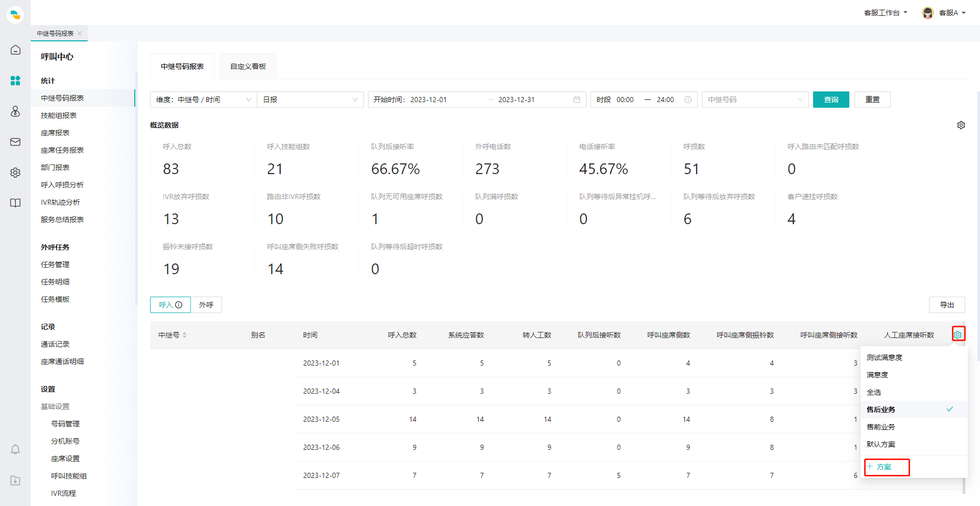Open 号码管理 in sidebar
This screenshot has width=980, height=506.
coord(65,424)
